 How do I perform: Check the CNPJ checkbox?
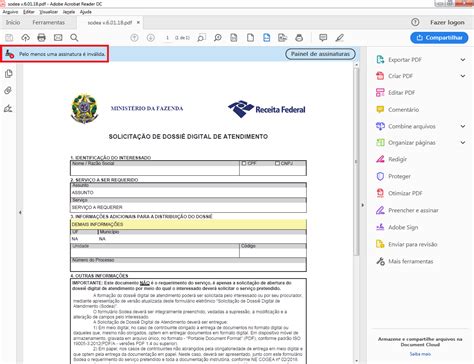[x=277, y=163]
